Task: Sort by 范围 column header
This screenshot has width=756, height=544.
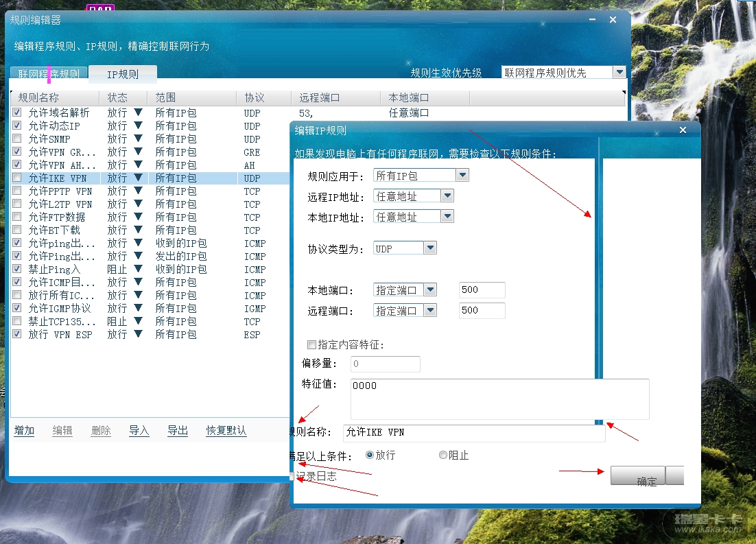Action: click(192, 98)
